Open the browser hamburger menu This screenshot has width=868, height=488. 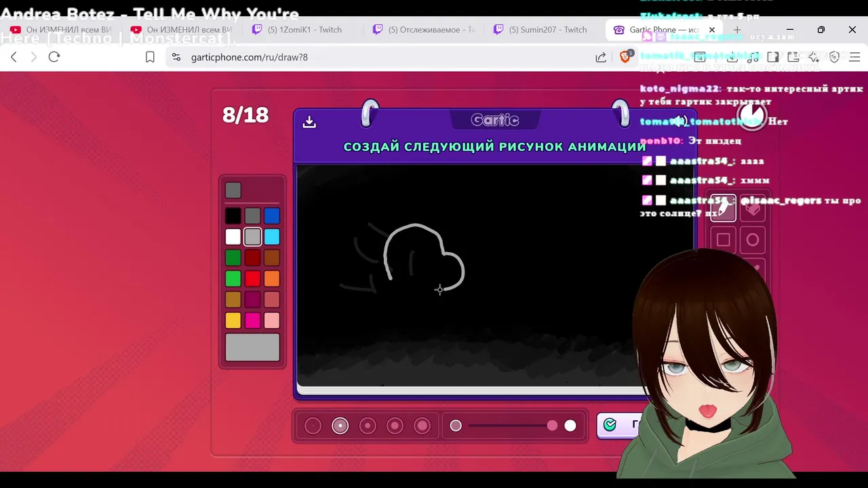[854, 57]
